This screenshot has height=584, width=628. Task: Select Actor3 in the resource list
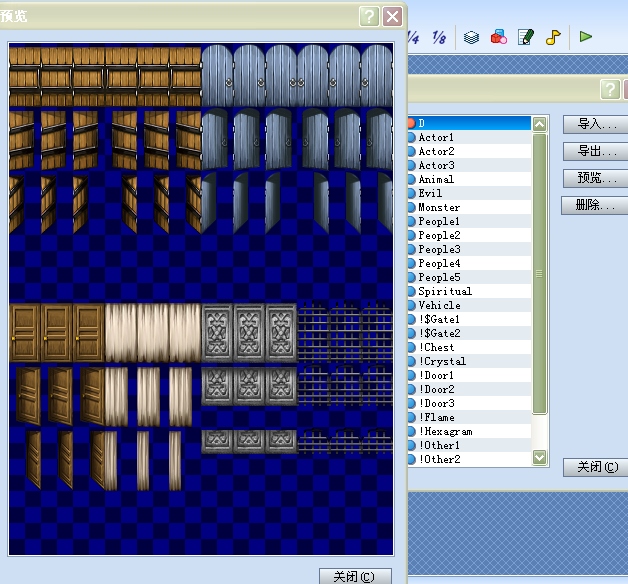point(469,165)
